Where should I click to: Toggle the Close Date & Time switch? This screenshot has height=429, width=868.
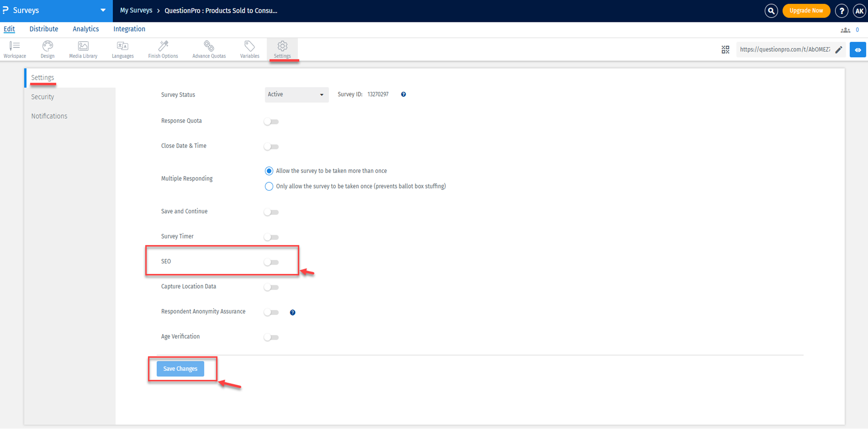tap(271, 147)
